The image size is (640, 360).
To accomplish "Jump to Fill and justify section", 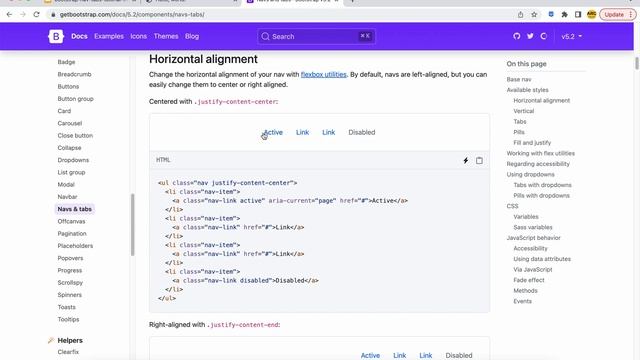I will pos(532,142).
